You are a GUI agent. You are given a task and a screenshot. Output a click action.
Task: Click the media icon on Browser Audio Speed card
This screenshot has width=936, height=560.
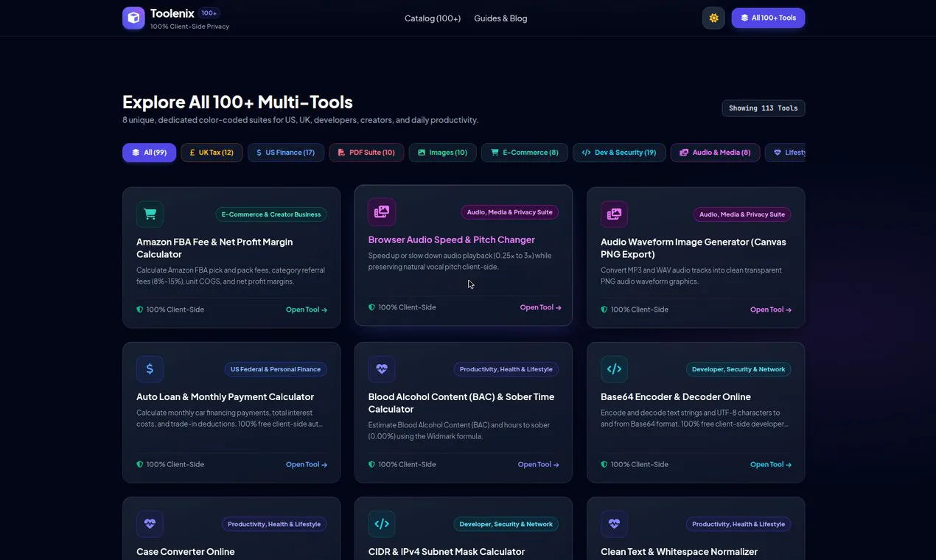click(382, 212)
